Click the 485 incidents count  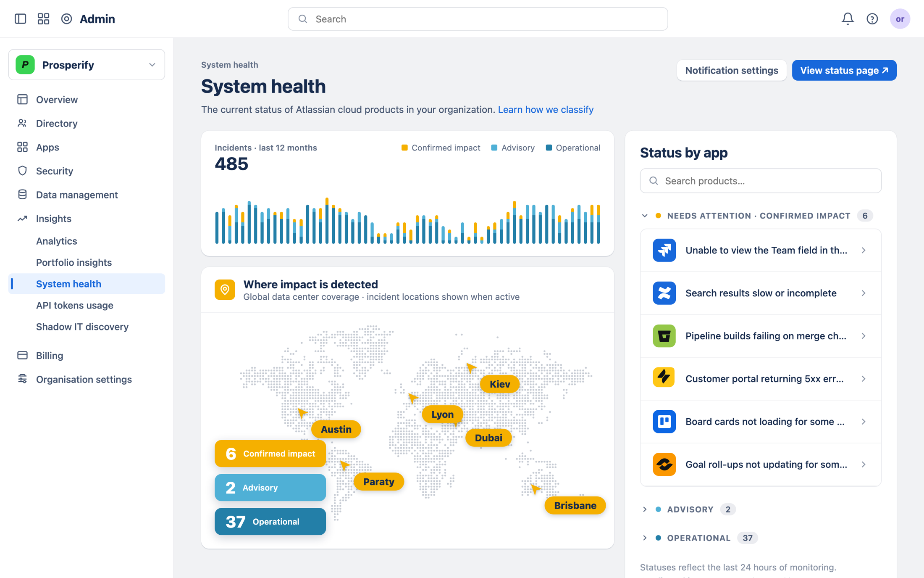(231, 164)
